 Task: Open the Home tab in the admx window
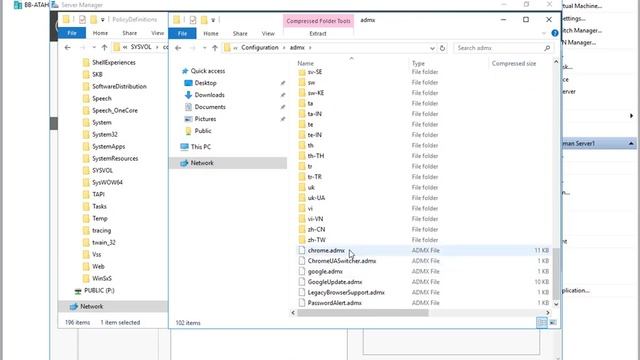coord(211,33)
